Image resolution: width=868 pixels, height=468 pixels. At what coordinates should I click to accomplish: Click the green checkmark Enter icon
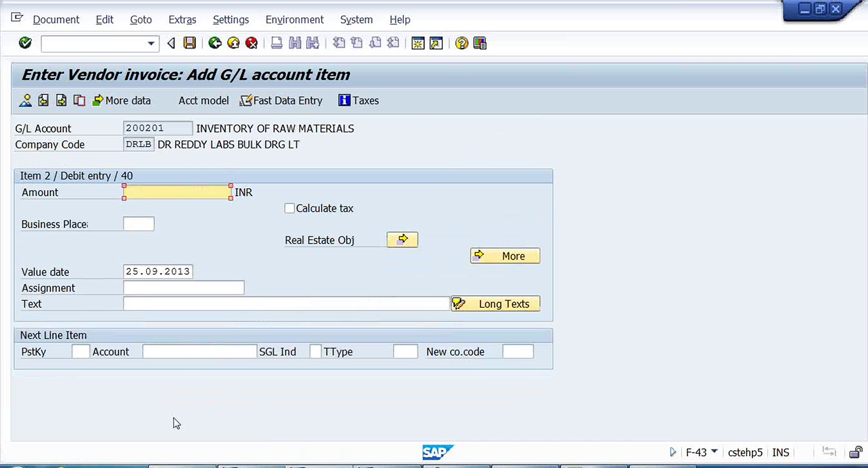pyautogui.click(x=25, y=43)
